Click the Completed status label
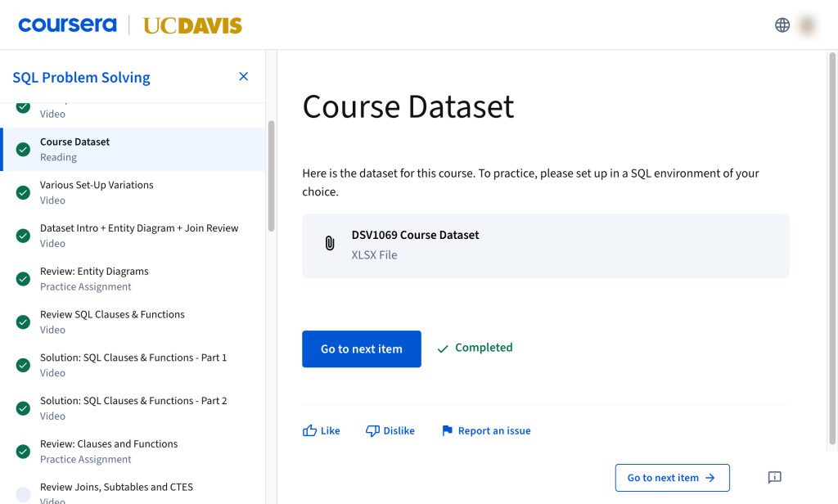Viewport: 838px width, 504px height. click(x=484, y=348)
